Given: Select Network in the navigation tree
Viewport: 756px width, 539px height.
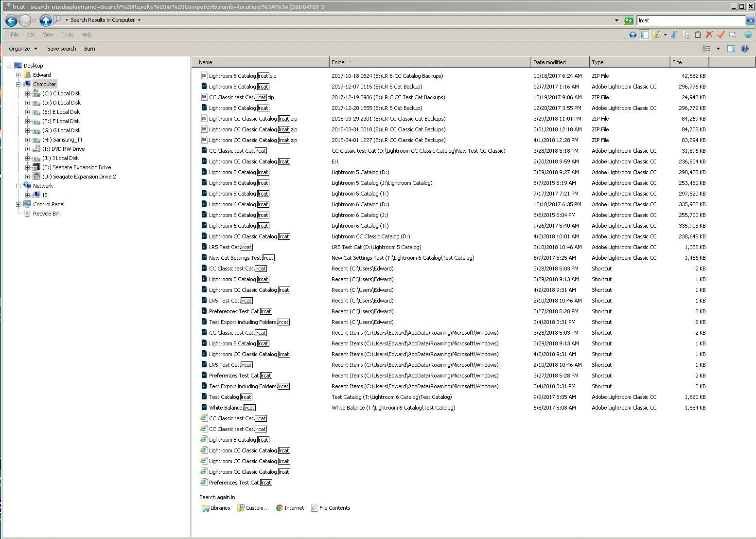Looking at the screenshot, I should point(43,186).
